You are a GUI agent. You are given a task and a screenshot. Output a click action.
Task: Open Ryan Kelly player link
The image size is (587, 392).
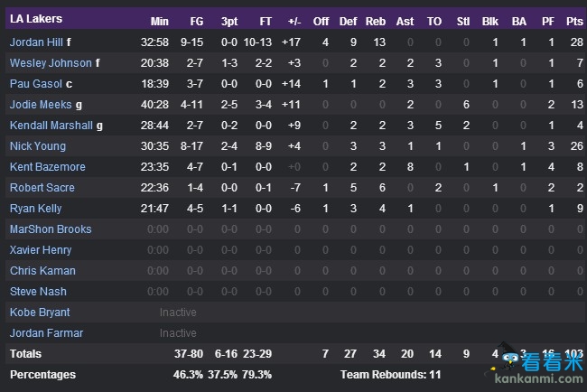point(35,208)
